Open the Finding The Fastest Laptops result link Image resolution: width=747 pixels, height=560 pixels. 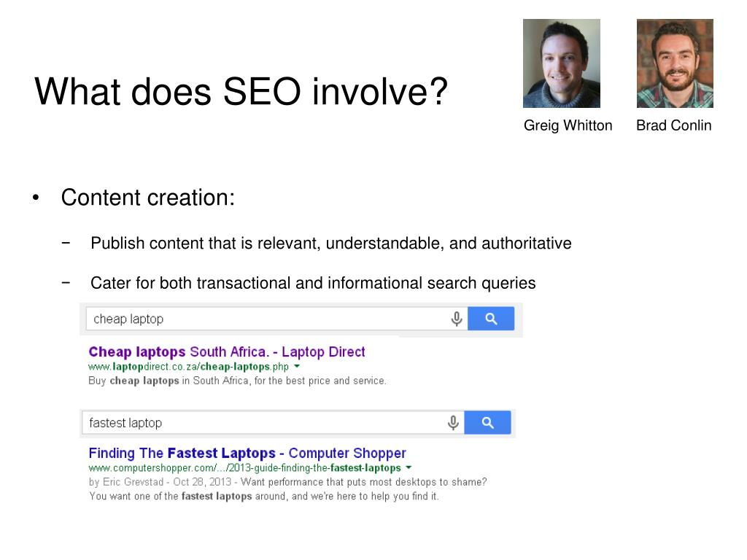[247, 453]
